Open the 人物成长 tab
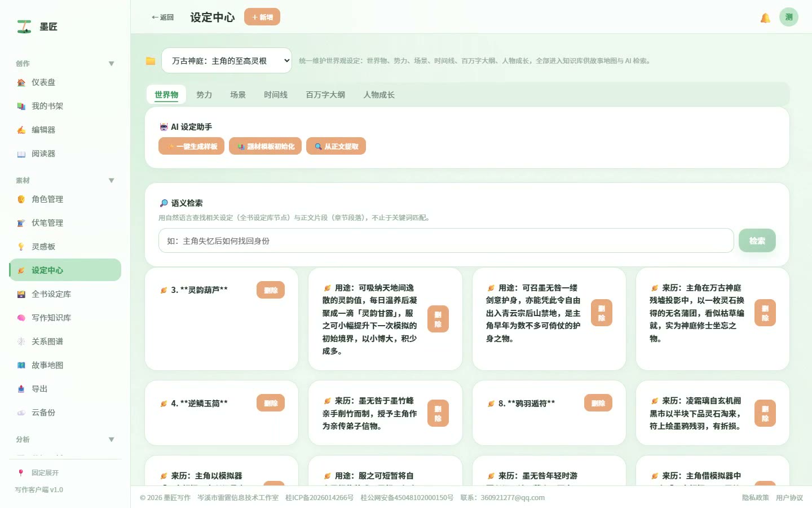 point(379,95)
